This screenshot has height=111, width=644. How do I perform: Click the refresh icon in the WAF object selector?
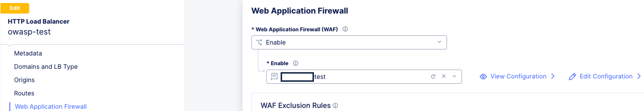pyautogui.click(x=433, y=77)
